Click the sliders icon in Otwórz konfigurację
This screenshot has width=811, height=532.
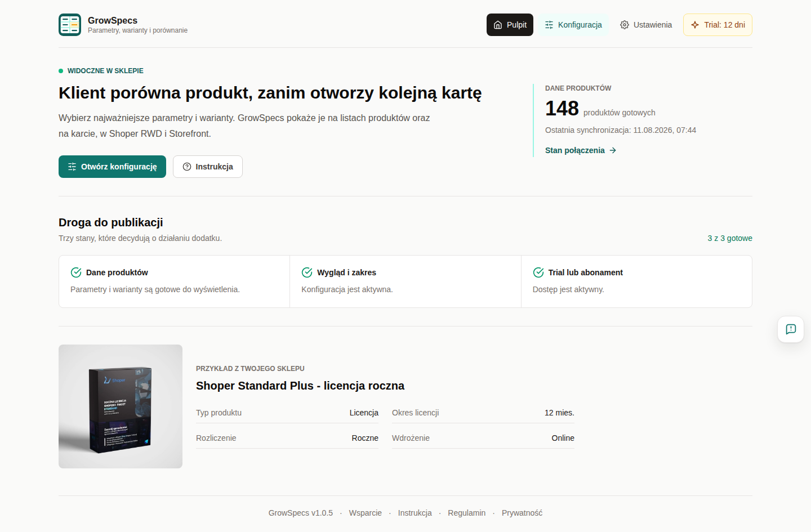coord(72,167)
